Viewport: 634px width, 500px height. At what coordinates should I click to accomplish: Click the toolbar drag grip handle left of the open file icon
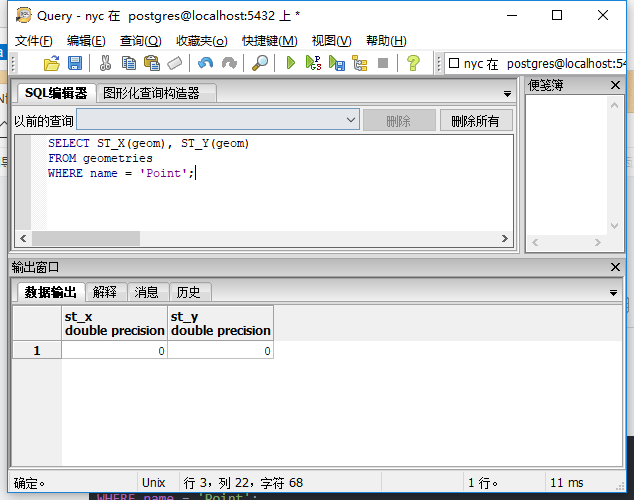13,63
